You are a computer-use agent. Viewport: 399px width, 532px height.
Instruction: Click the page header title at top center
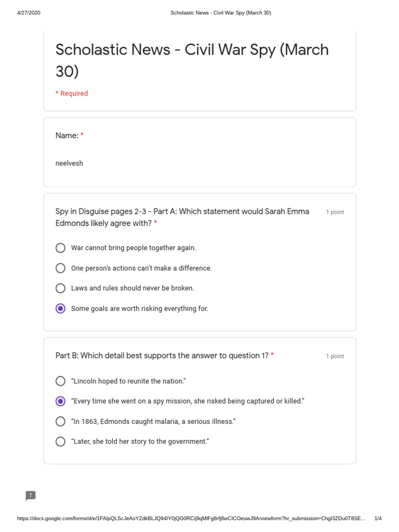pyautogui.click(x=221, y=13)
